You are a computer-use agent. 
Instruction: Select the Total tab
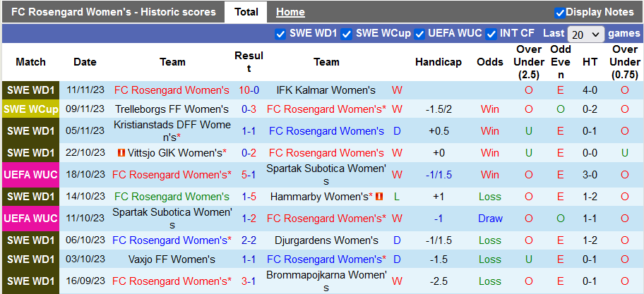[246, 12]
